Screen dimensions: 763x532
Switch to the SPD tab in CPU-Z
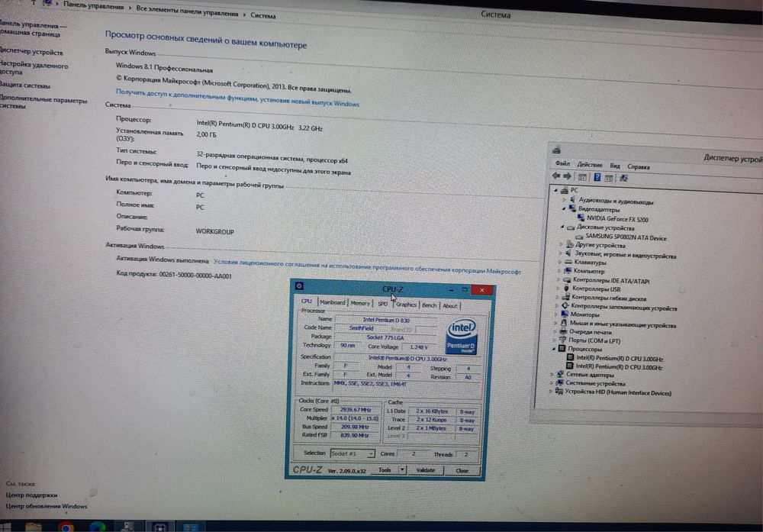383,304
